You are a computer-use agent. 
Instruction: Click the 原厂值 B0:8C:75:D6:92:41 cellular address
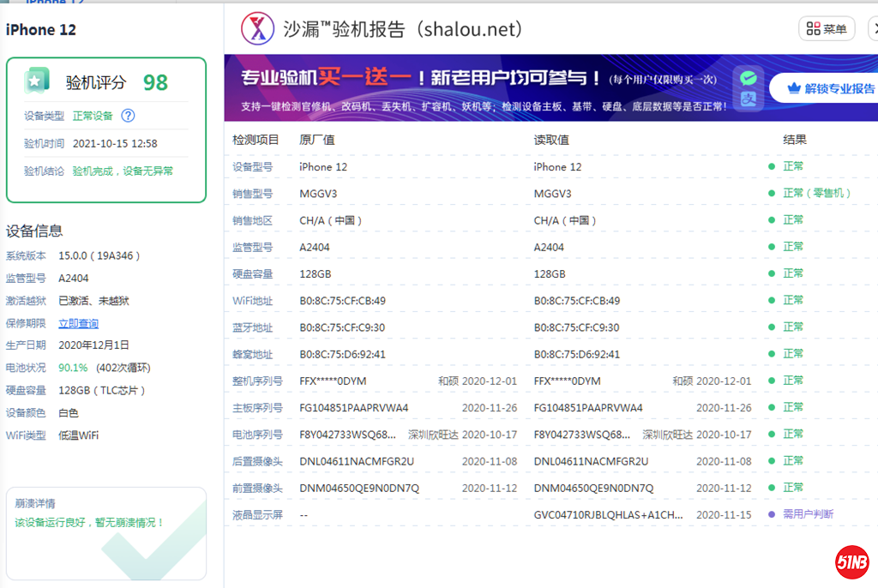click(342, 355)
